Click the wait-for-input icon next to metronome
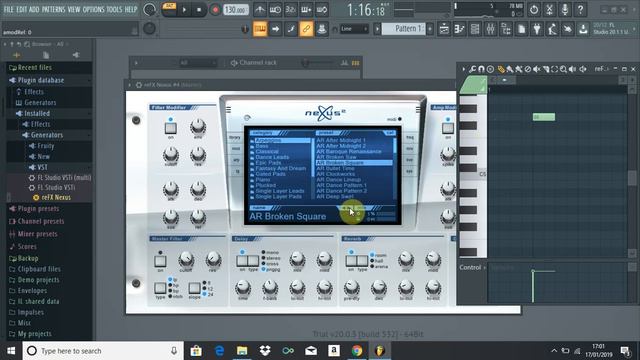640x360 pixels. 275,10
